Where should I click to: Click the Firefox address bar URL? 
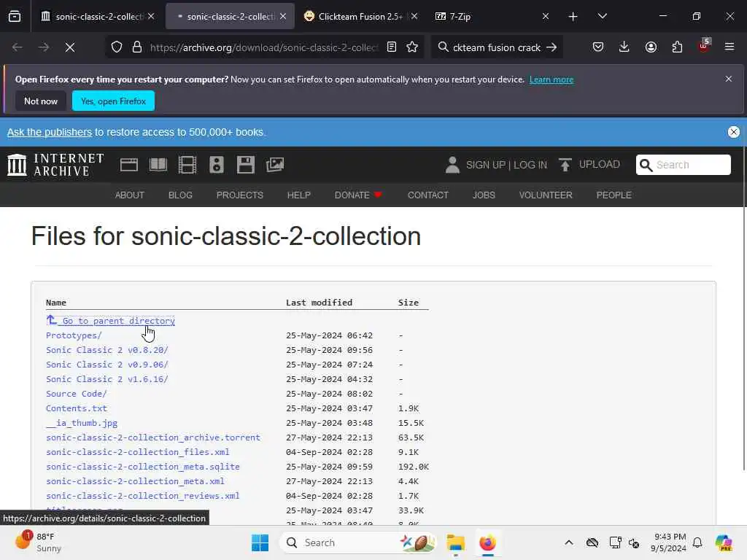click(x=264, y=47)
